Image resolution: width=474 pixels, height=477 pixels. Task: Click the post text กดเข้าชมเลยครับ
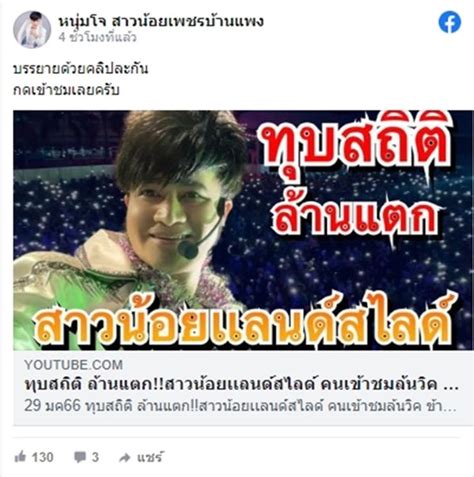[66, 90]
